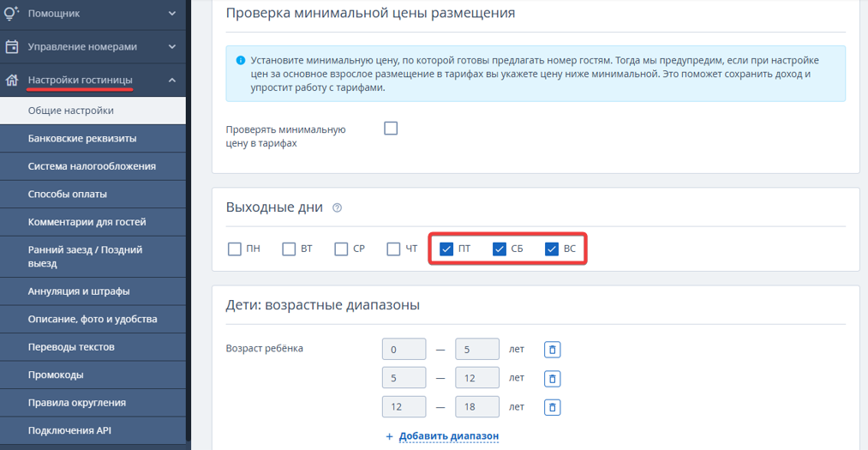This screenshot has height=450, width=868.
Task: Delete the 0–5 age range
Action: tap(552, 349)
